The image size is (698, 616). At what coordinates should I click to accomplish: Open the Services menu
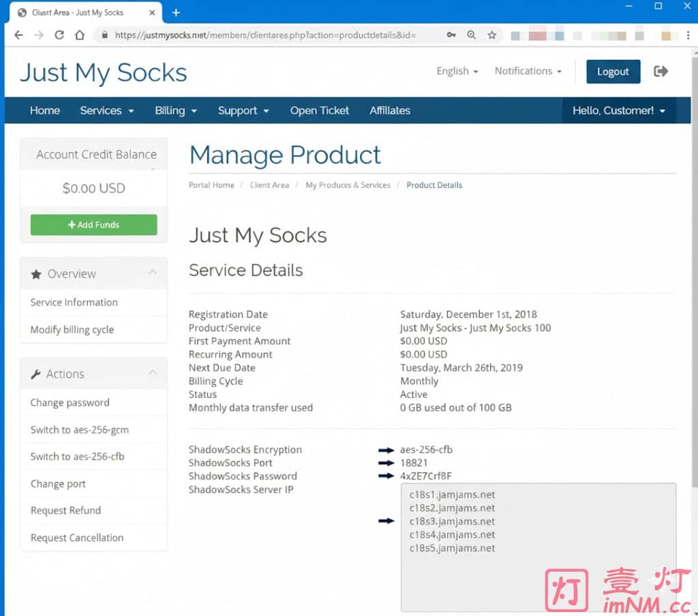tap(106, 110)
